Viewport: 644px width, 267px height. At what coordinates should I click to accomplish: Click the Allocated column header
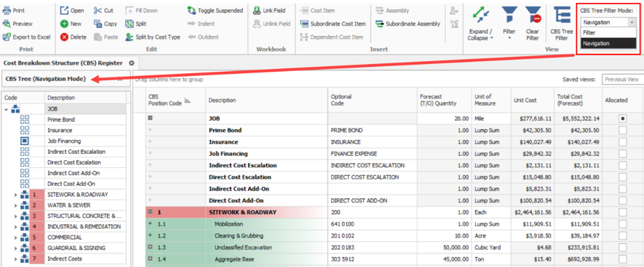(622, 100)
